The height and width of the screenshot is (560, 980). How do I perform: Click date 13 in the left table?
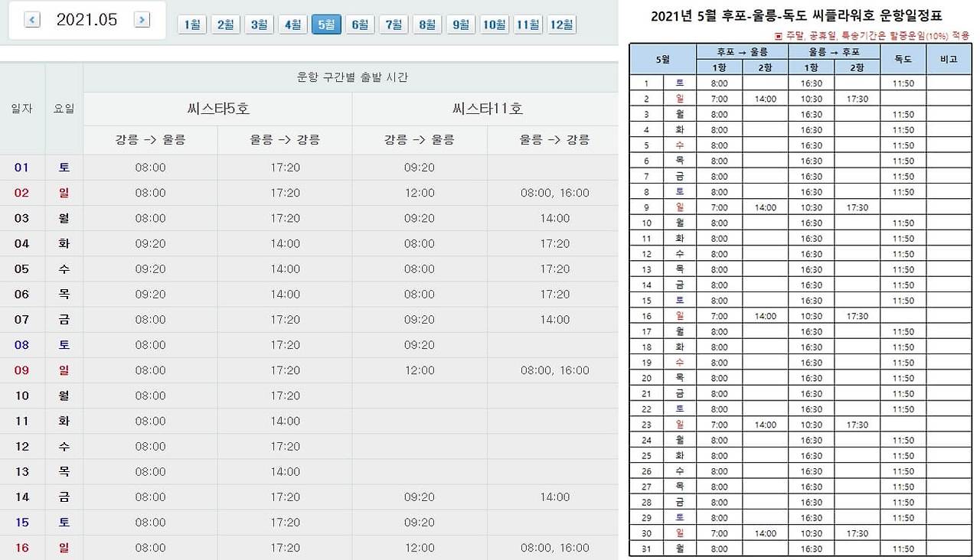[21, 471]
